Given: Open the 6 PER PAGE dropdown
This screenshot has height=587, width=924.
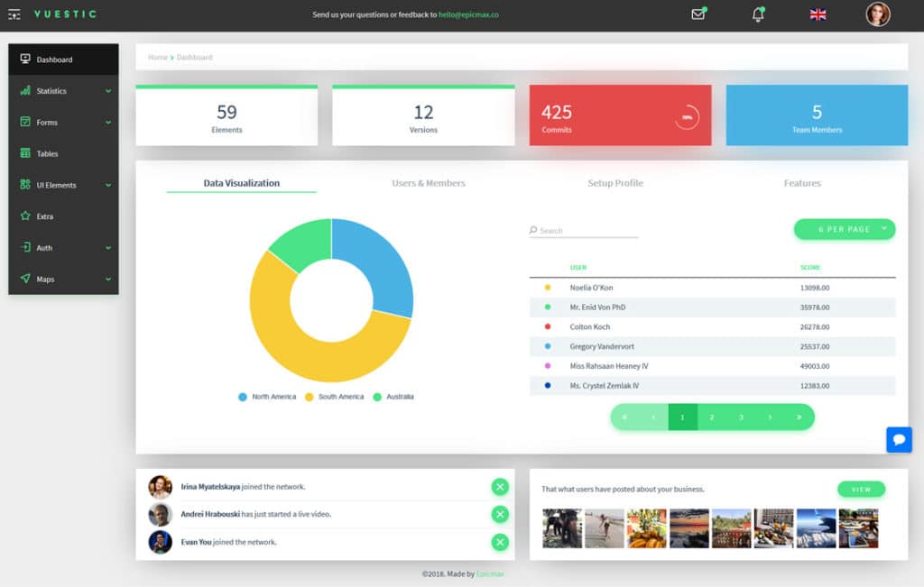Looking at the screenshot, I should [844, 229].
